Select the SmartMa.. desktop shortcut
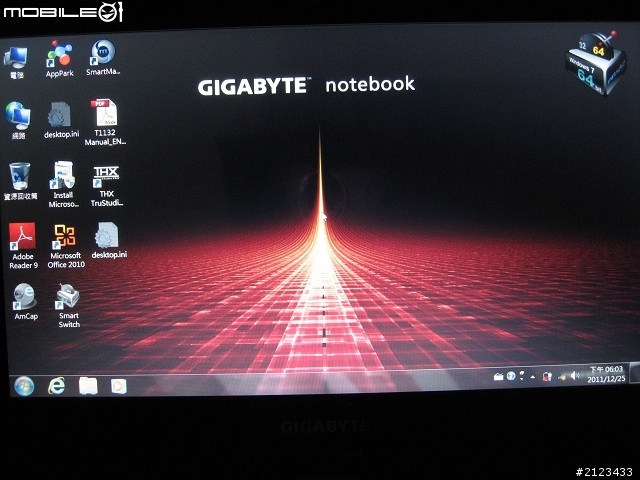The image size is (640, 480). pyautogui.click(x=103, y=58)
